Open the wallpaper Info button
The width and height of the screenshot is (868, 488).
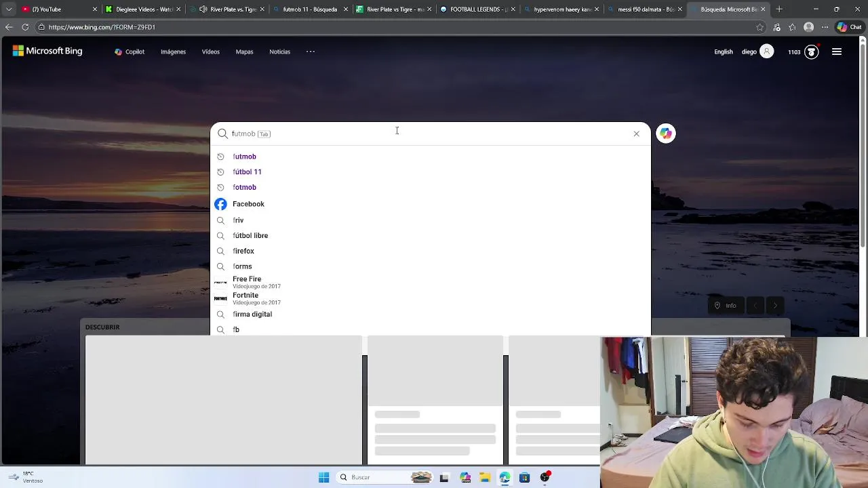[x=725, y=306]
